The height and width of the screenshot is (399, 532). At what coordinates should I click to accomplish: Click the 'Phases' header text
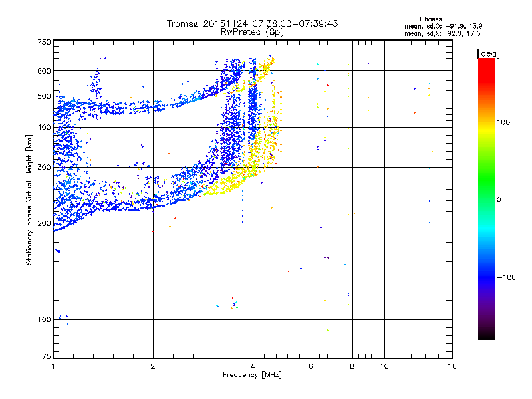430,19
